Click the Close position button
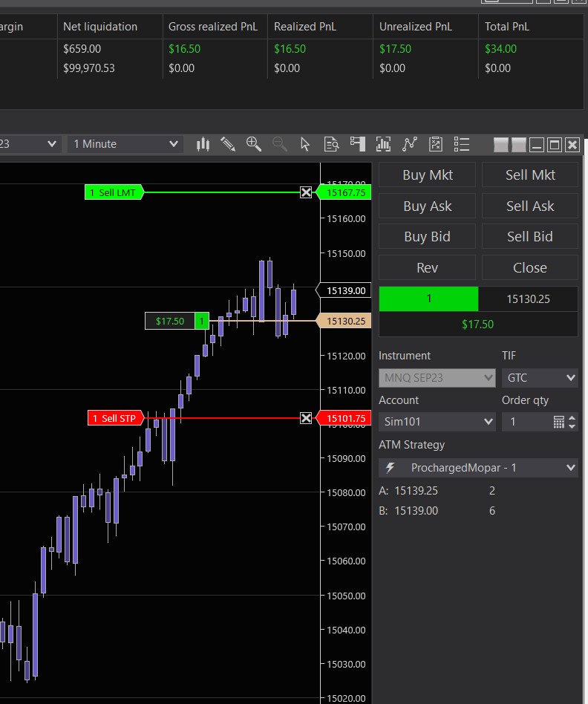This screenshot has width=588, height=704. coord(530,267)
